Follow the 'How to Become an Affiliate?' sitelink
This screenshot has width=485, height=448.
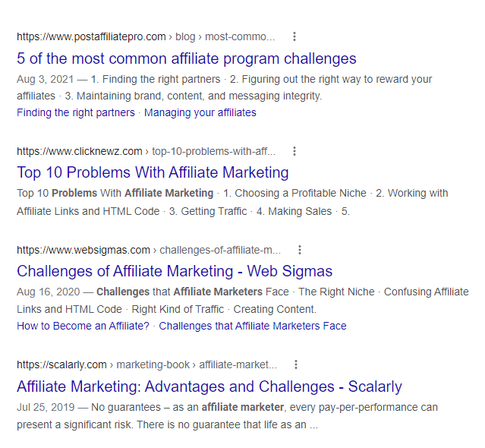[x=83, y=326]
